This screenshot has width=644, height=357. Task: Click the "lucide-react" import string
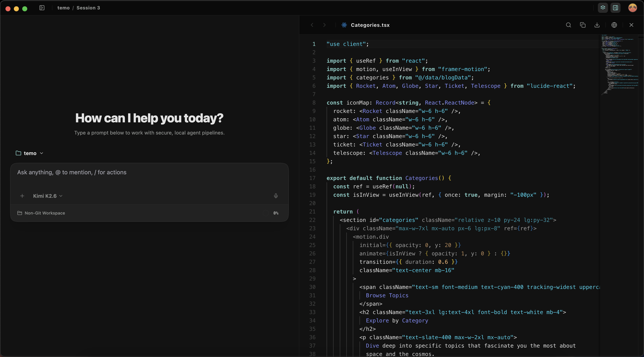pos(549,86)
